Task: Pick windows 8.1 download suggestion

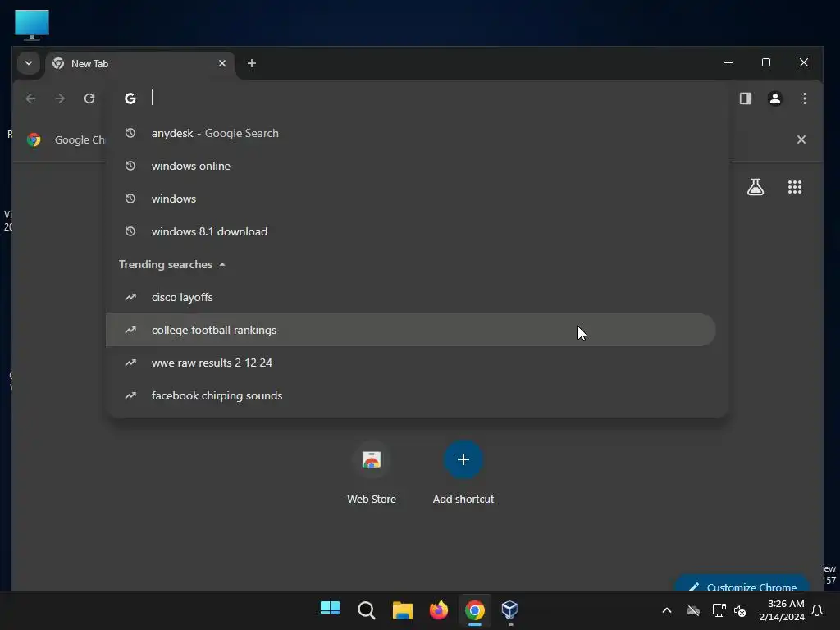Action: click(x=411, y=231)
